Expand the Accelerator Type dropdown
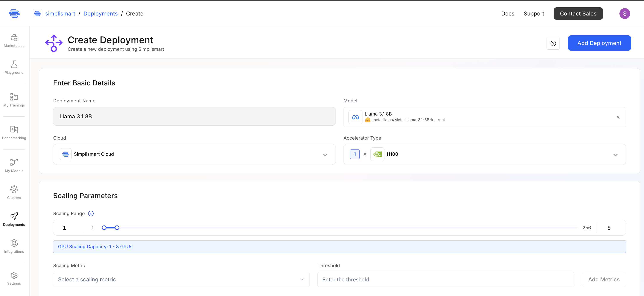644x296 pixels. [x=615, y=155]
